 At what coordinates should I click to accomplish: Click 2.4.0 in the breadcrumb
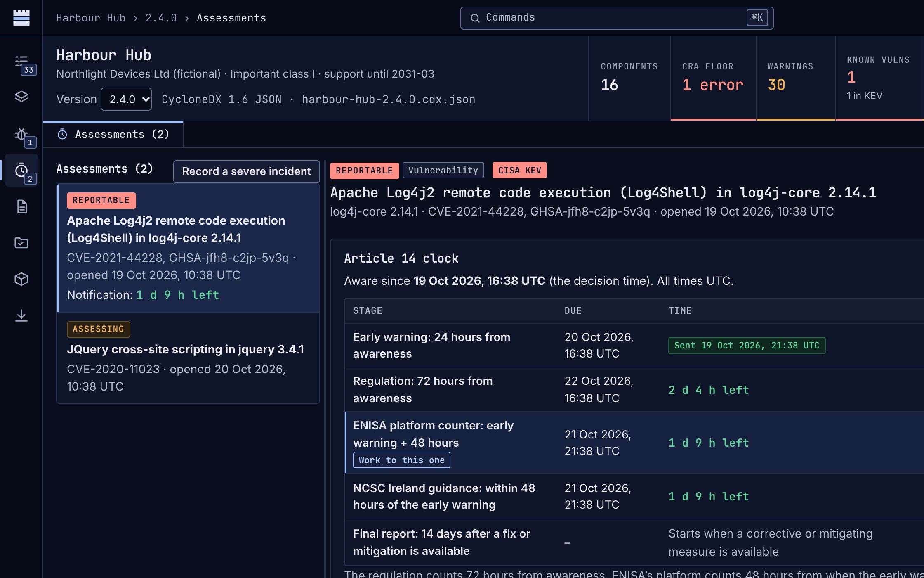(161, 18)
